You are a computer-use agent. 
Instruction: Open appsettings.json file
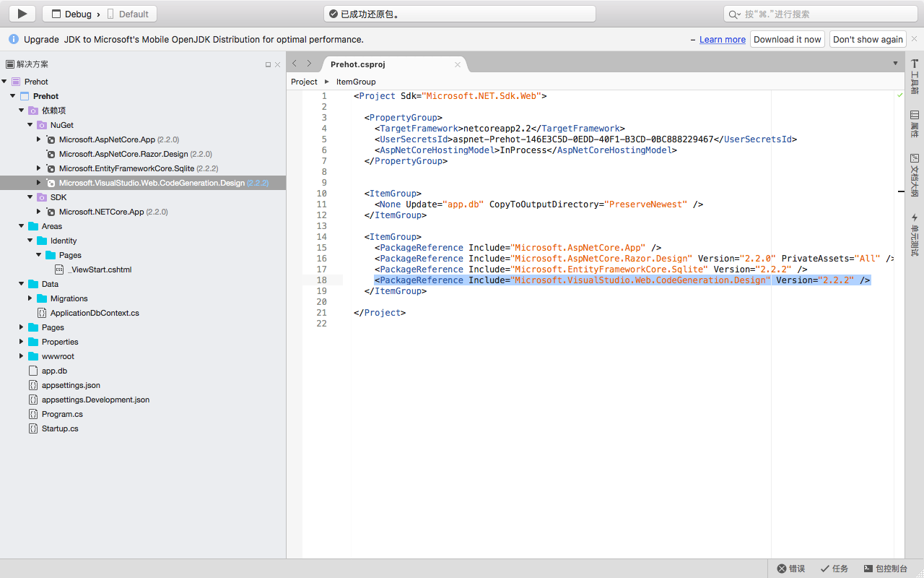71,385
